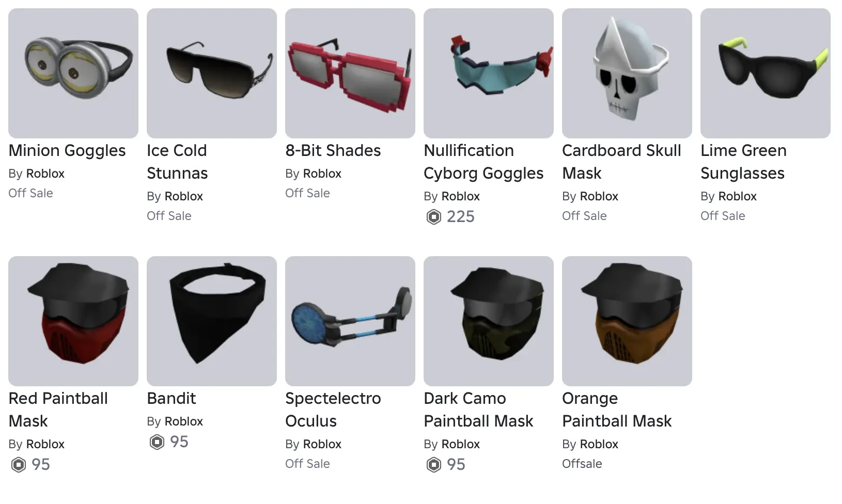Click the Minion Goggles title link
Screen dimensions: 842x504
(67, 151)
